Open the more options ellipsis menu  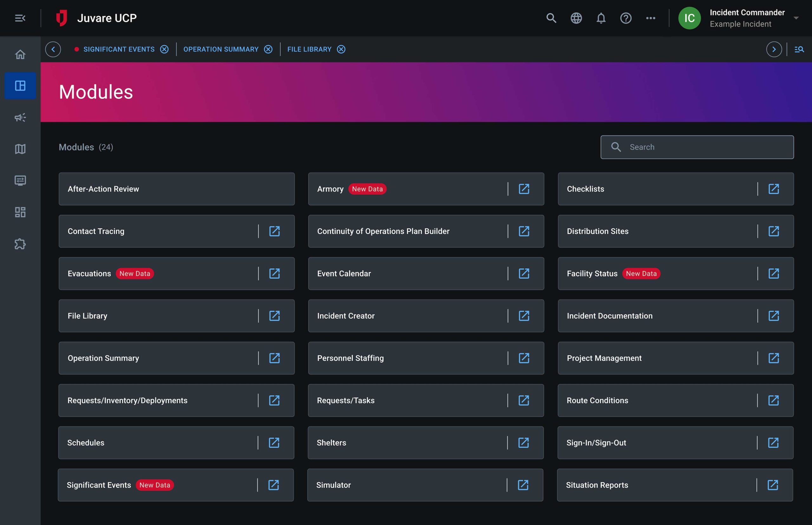(651, 18)
